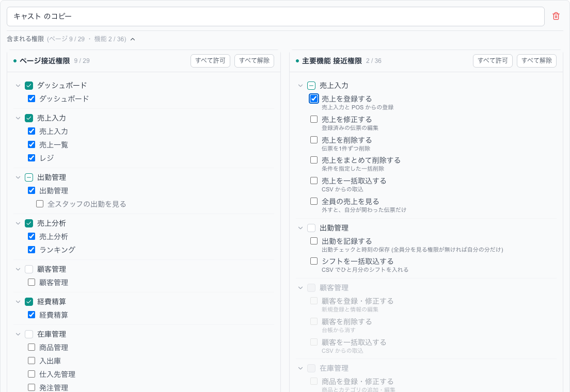Collapse the 出勤管理 group in page permissions

(x=18, y=177)
